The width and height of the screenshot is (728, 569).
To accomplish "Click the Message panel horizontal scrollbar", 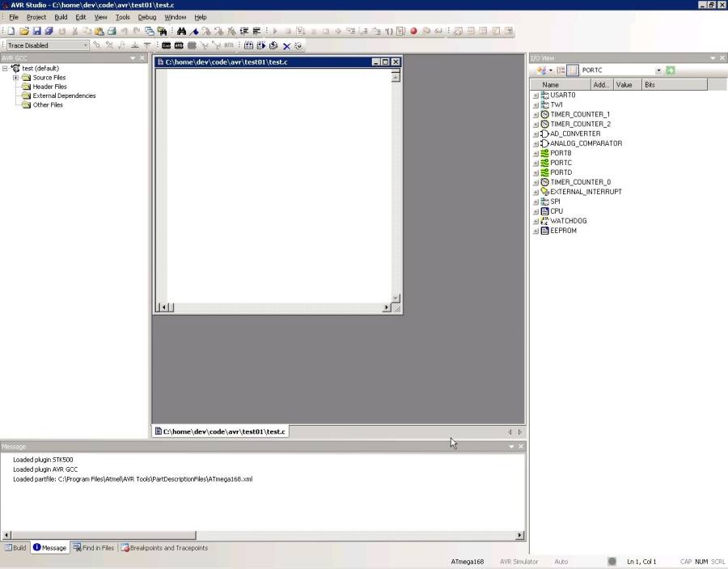I will [101, 535].
